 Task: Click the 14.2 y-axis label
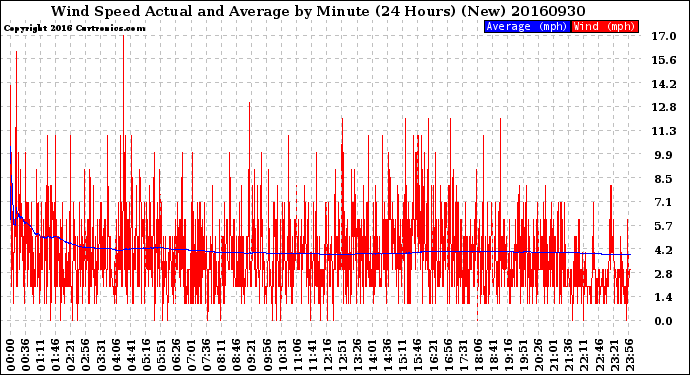click(x=664, y=84)
